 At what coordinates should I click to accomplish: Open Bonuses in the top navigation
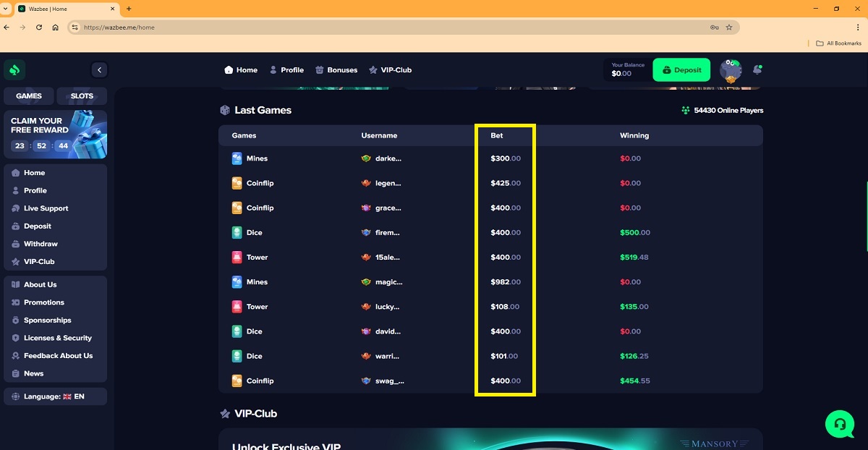coord(336,70)
